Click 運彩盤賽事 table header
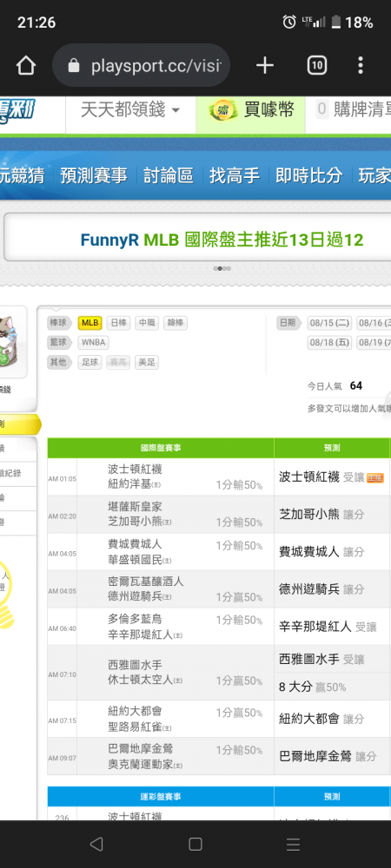 [x=161, y=797]
